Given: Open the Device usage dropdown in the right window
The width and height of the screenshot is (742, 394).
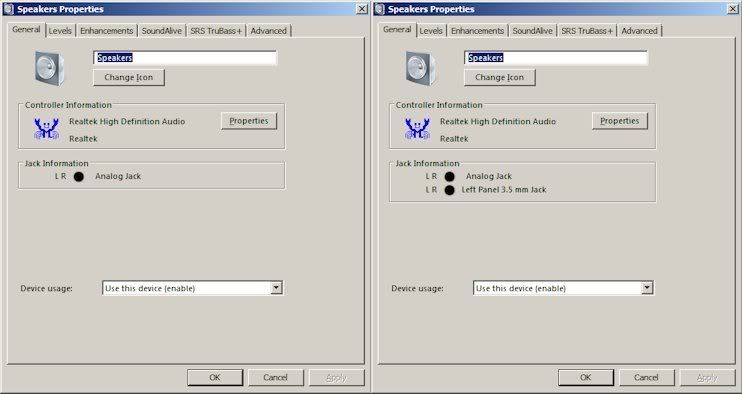Looking at the screenshot, I should pyautogui.click(x=648, y=288).
